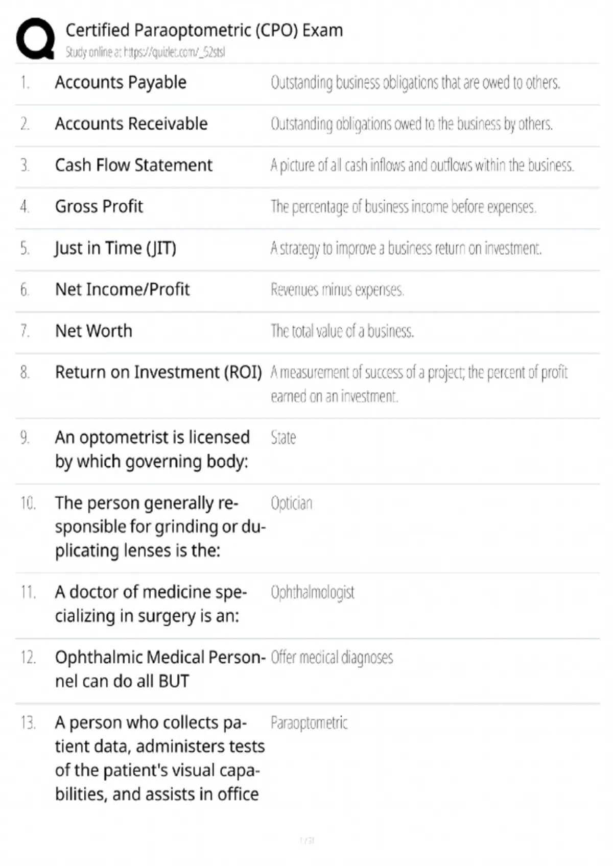The height and width of the screenshot is (868, 613).
Task: Click the Net Worth term
Action: pyautogui.click(x=94, y=331)
